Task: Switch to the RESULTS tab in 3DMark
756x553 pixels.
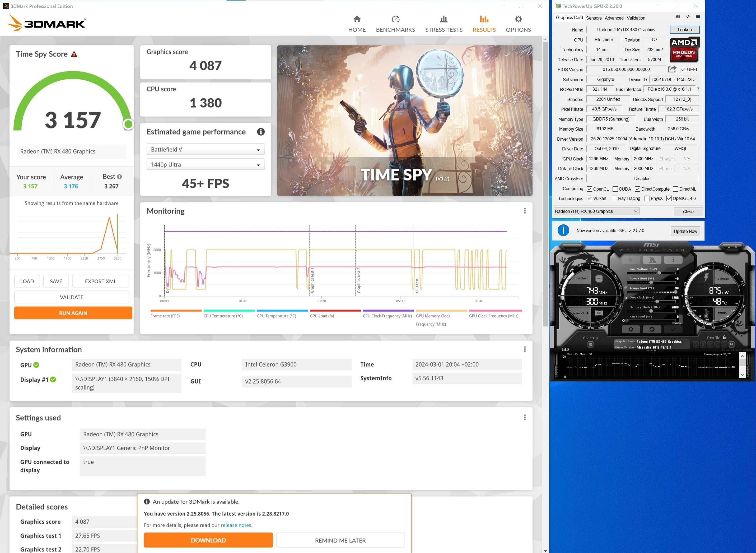Action: click(x=484, y=24)
